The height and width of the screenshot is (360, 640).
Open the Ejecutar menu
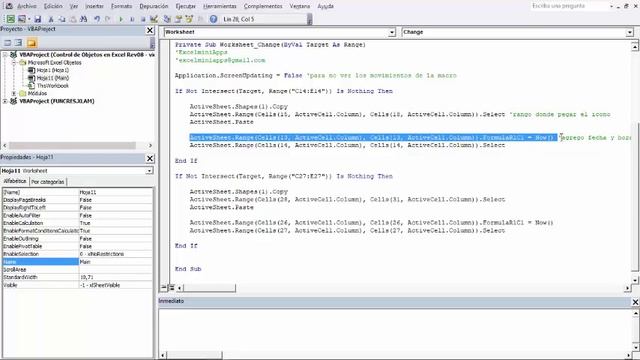click(185, 6)
